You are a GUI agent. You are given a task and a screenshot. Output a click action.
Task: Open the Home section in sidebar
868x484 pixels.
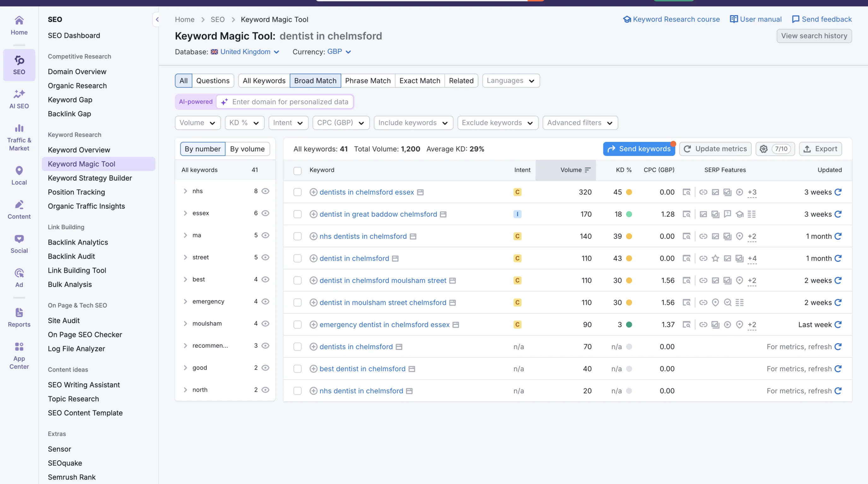pyautogui.click(x=19, y=26)
